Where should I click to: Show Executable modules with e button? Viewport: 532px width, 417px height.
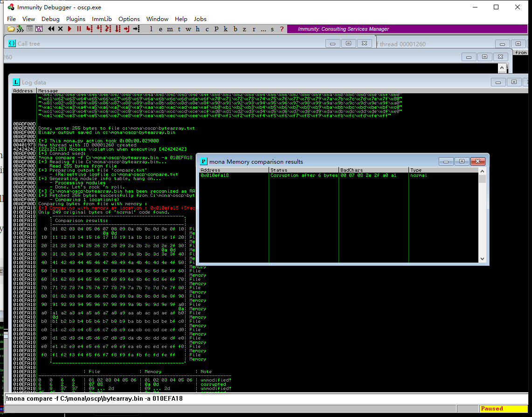pyautogui.click(x=160, y=29)
